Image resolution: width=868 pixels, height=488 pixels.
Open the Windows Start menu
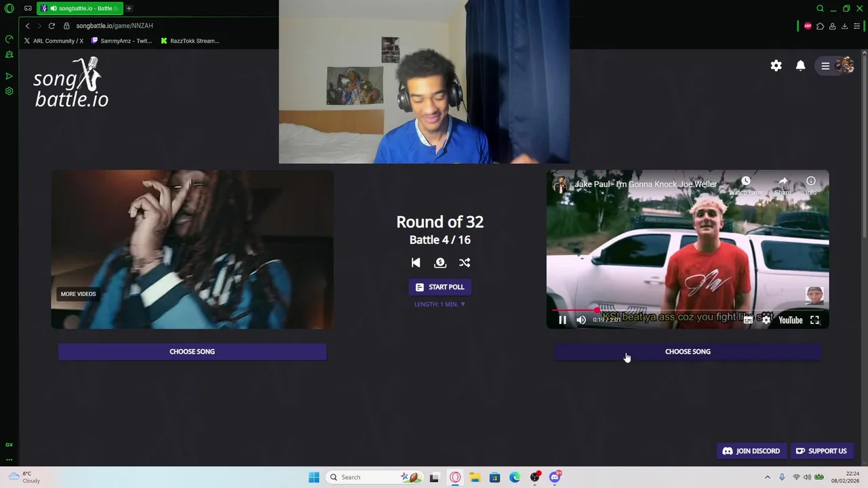click(314, 477)
